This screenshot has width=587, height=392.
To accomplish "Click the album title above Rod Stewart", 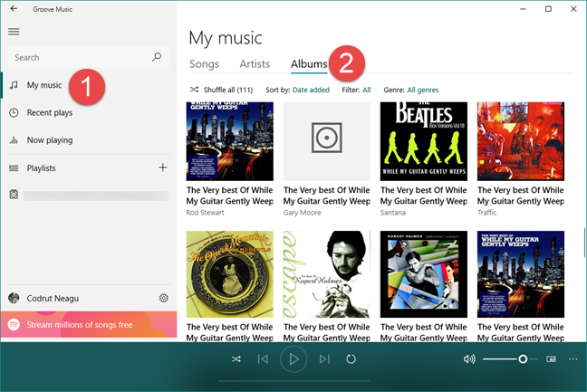I will click(230, 196).
